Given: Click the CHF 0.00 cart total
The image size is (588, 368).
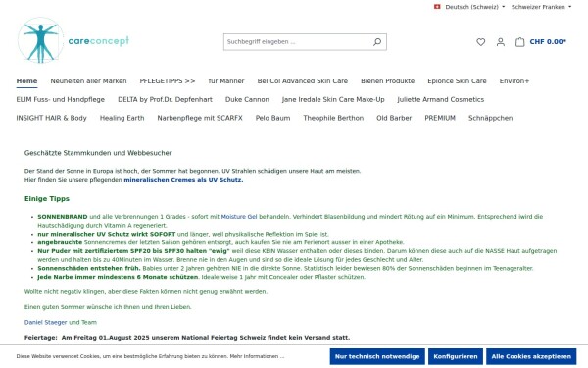Looking at the screenshot, I should pyautogui.click(x=548, y=41).
